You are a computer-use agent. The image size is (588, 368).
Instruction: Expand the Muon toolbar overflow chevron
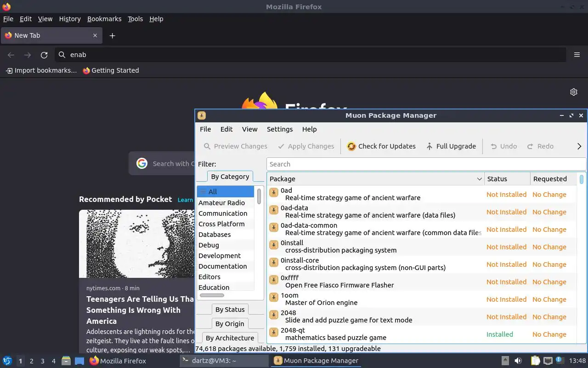tap(579, 146)
